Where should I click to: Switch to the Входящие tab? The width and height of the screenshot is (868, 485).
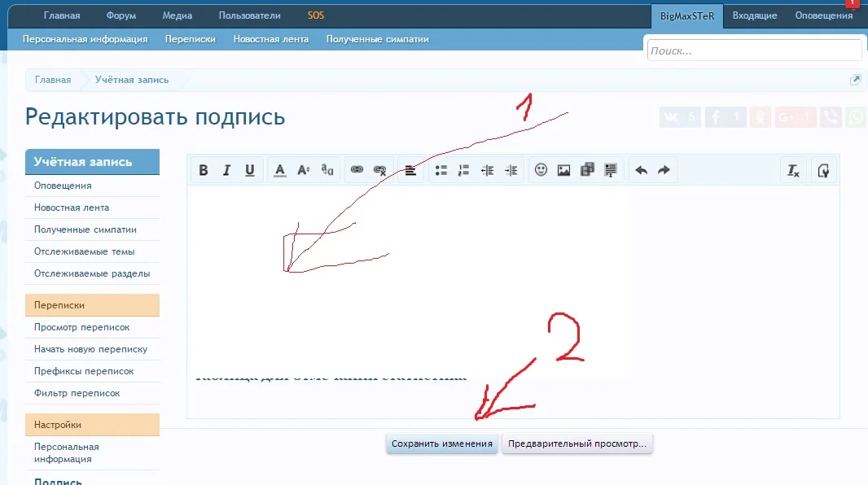click(754, 15)
